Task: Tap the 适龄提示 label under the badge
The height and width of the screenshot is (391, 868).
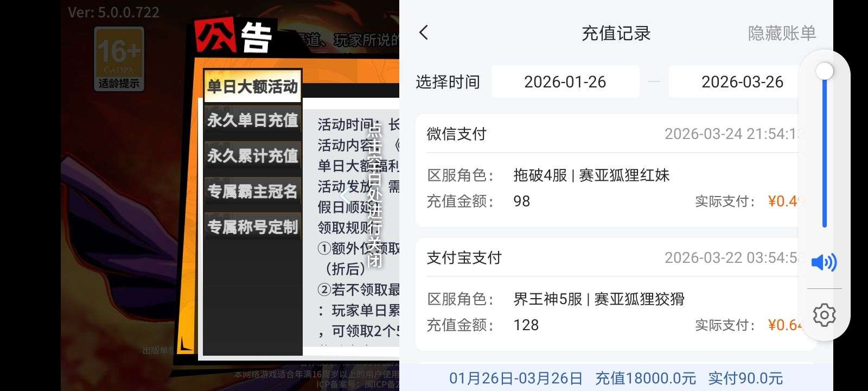Action: coord(119,84)
